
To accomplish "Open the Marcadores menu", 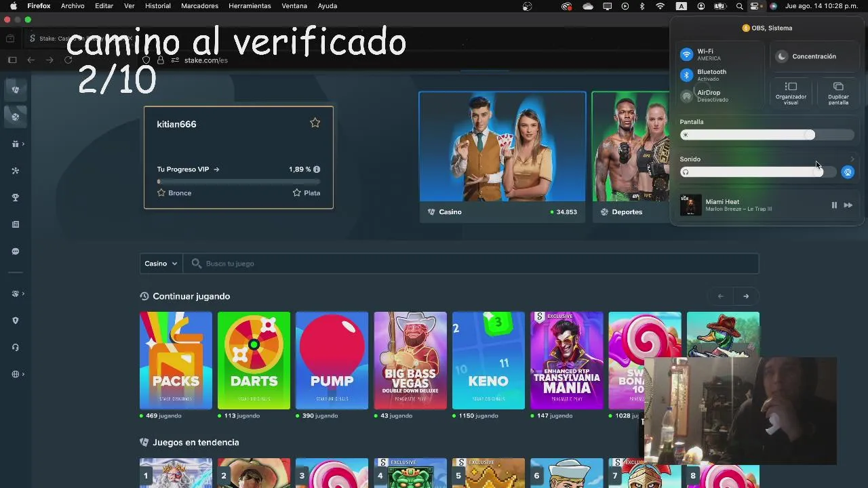I will coord(199,6).
